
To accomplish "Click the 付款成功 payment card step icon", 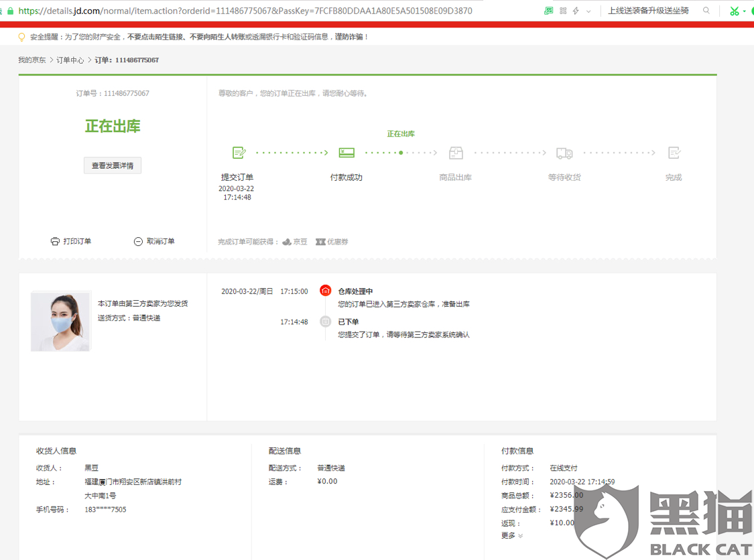I will (x=347, y=153).
